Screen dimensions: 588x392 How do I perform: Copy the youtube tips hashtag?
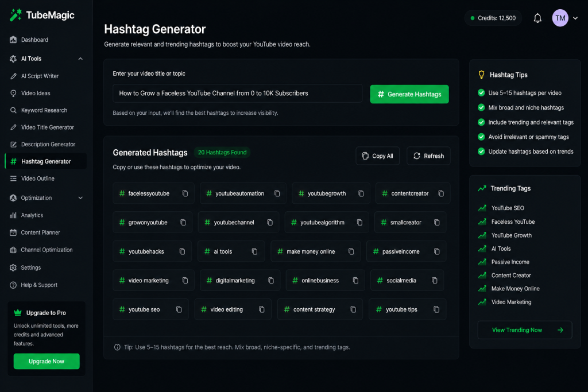(x=436, y=309)
